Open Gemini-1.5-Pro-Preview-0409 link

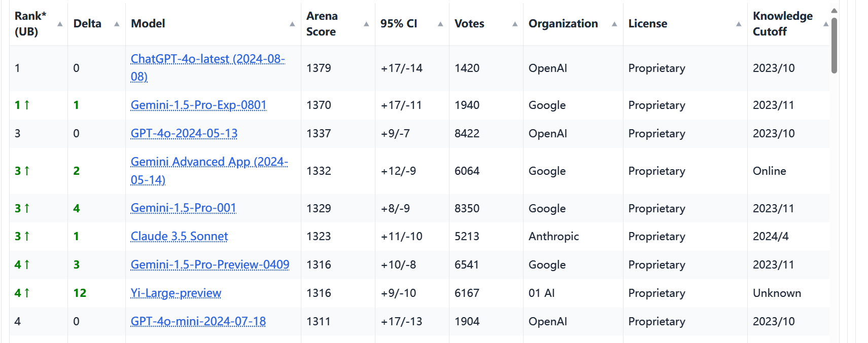coord(210,264)
